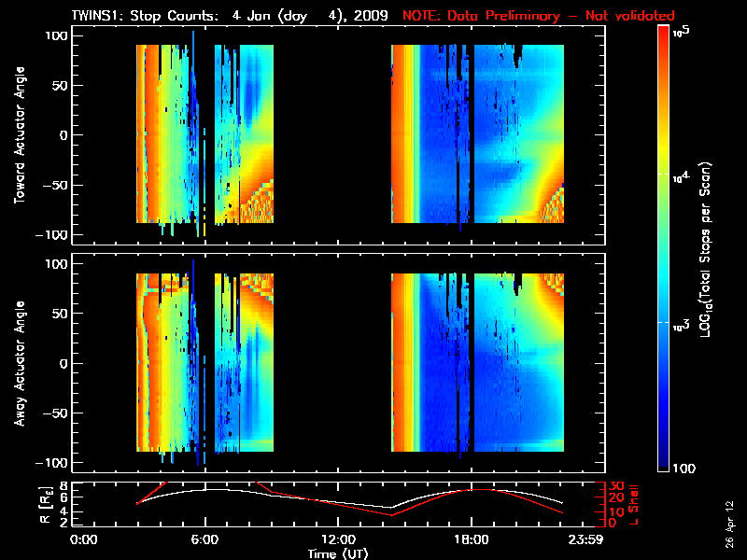Click the '23:59' time tick label
Viewport: 747px width, 560px height.
[x=585, y=540]
